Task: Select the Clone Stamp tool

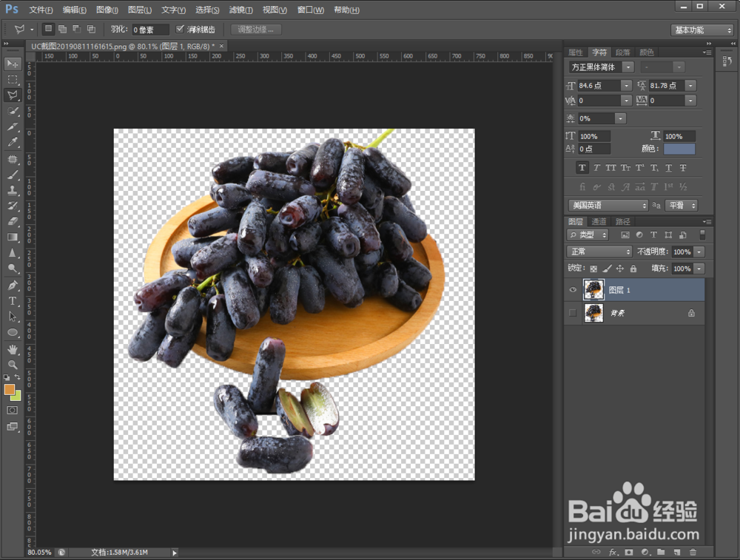Action: 13,190
